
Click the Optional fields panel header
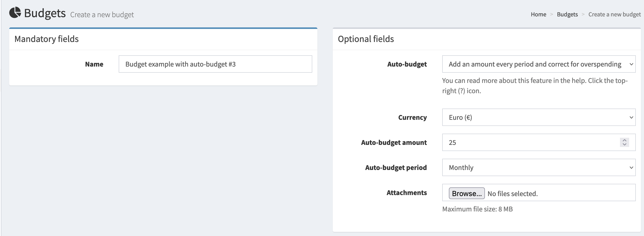[366, 39]
